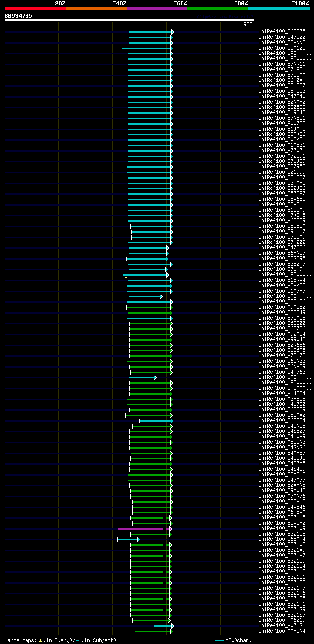This screenshot has height=644, width=314.
Task: Select hit label UniRef100_C1M7F7
Action: (x=283, y=291)
